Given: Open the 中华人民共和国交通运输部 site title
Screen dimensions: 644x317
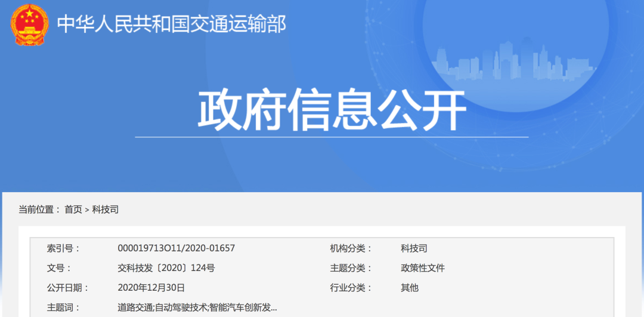Looking at the screenshot, I should coord(171,24).
